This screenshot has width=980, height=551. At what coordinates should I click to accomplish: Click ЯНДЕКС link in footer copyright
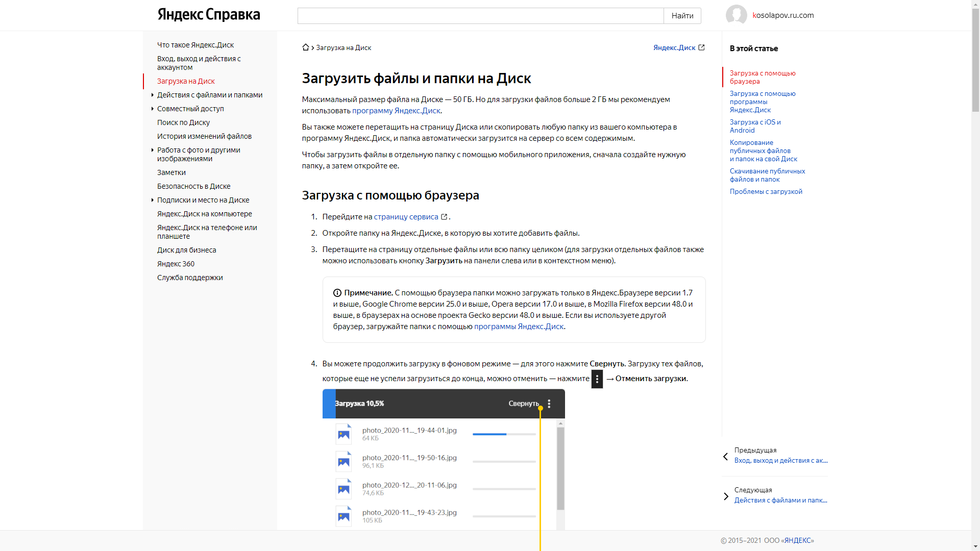[797, 540]
